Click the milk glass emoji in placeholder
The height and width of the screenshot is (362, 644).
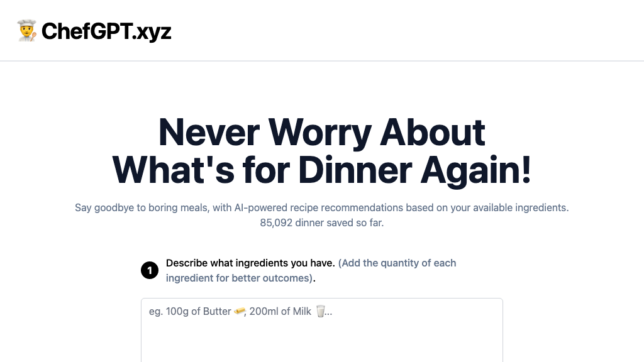click(321, 312)
